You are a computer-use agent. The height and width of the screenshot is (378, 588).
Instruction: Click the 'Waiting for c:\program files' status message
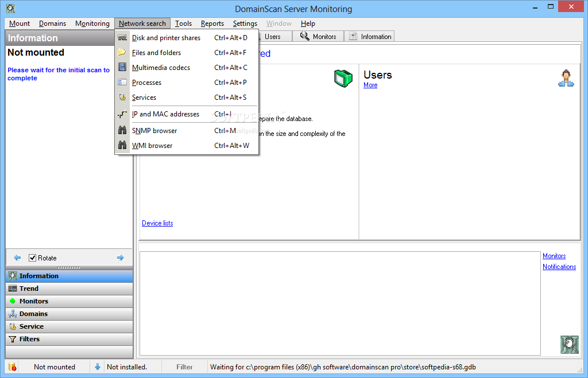tap(343, 367)
